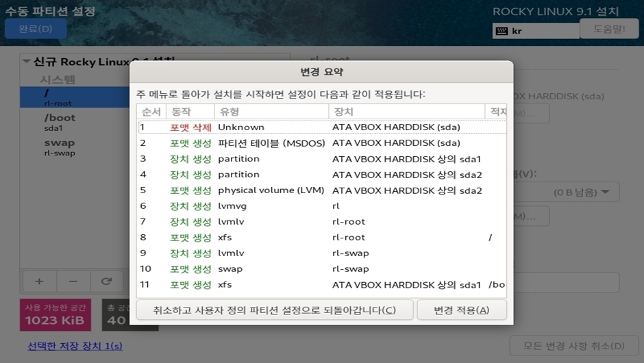
Task: Click the 완료(D) done button
Action: (36, 29)
